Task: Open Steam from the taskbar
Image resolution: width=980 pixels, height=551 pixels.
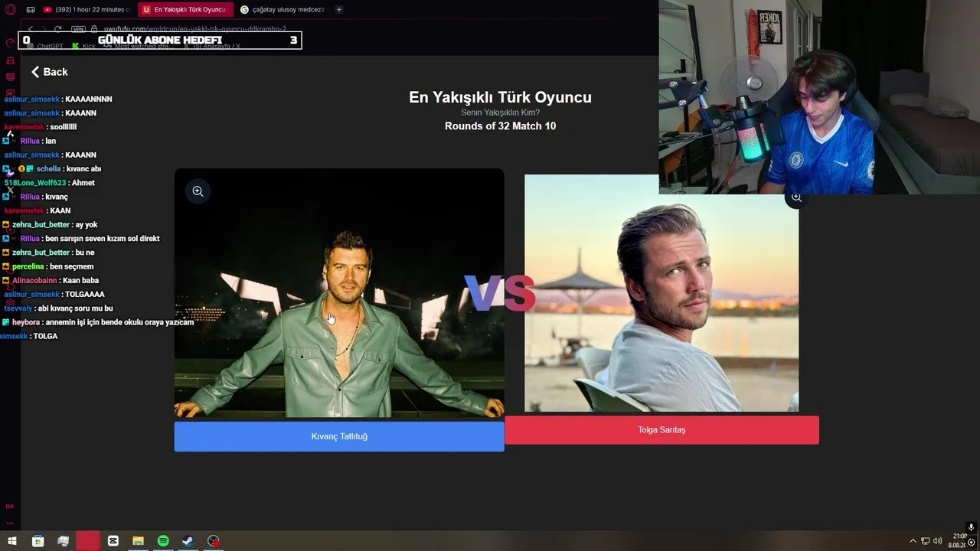Action: pyautogui.click(x=188, y=541)
